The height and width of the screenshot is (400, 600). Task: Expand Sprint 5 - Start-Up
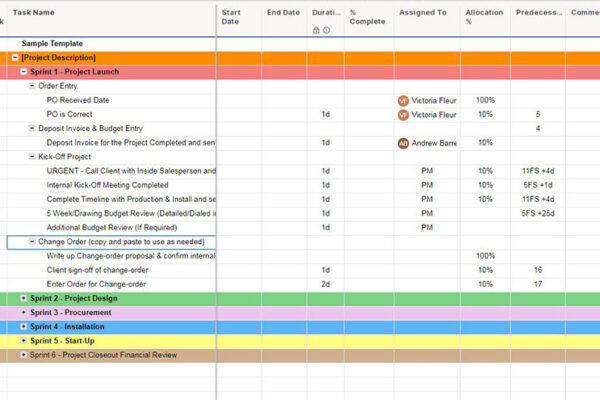(24, 341)
